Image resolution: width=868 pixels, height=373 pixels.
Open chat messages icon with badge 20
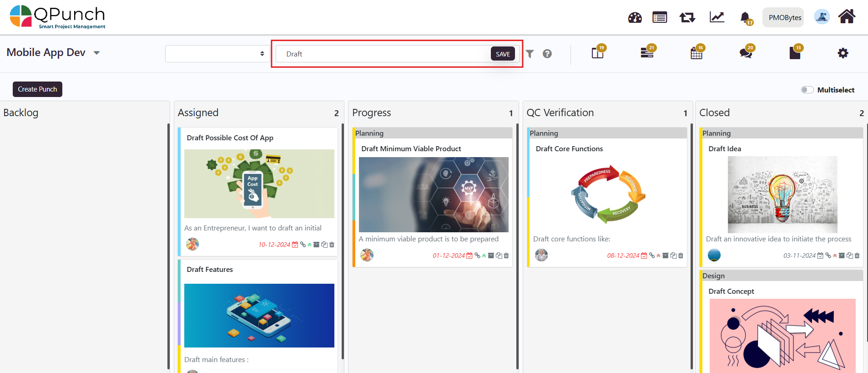point(745,53)
